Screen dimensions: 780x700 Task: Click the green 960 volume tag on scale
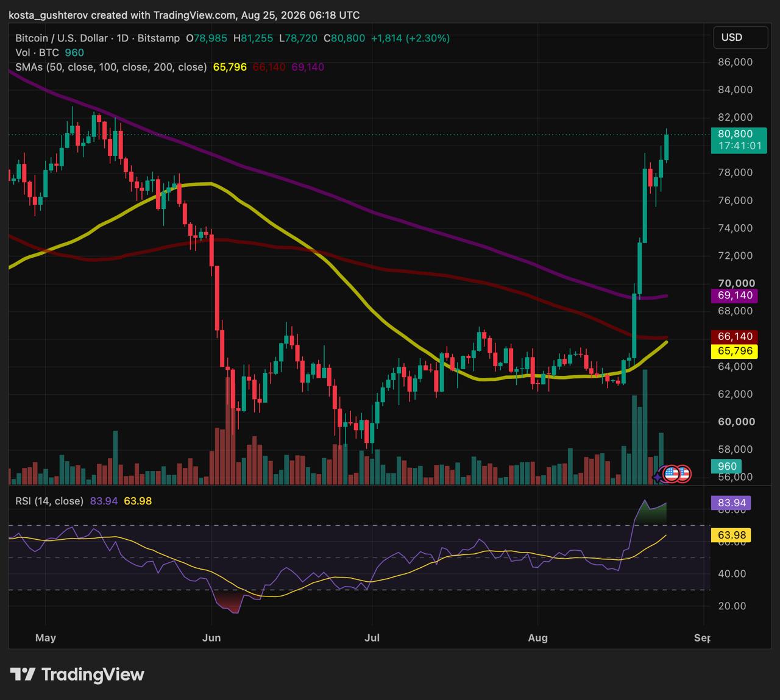(726, 466)
